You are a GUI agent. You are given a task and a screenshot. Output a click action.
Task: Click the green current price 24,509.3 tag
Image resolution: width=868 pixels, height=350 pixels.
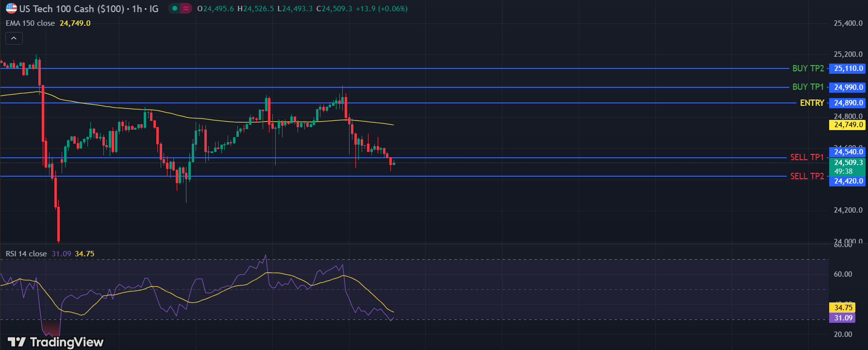848,163
